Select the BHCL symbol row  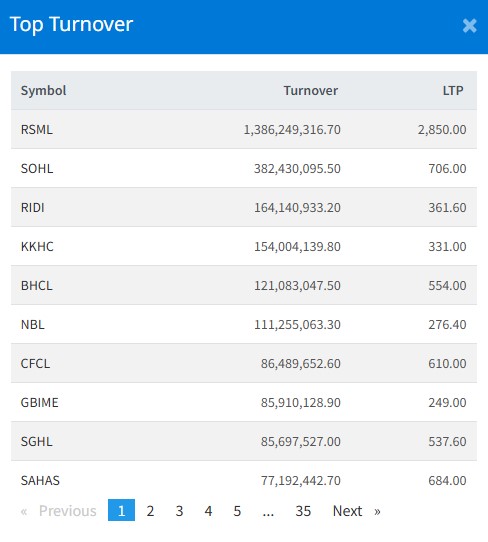point(244,286)
